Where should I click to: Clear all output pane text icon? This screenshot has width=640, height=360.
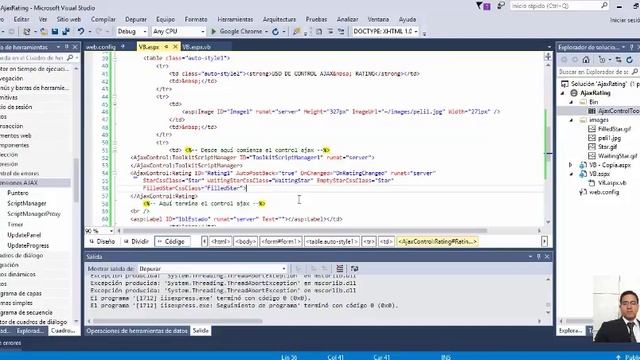click(x=339, y=269)
